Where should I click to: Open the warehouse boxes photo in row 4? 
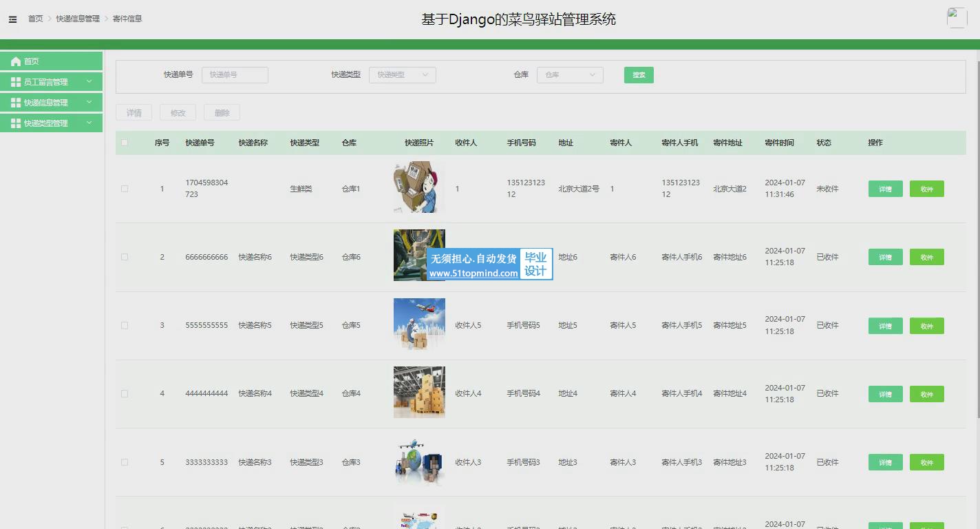click(x=419, y=392)
